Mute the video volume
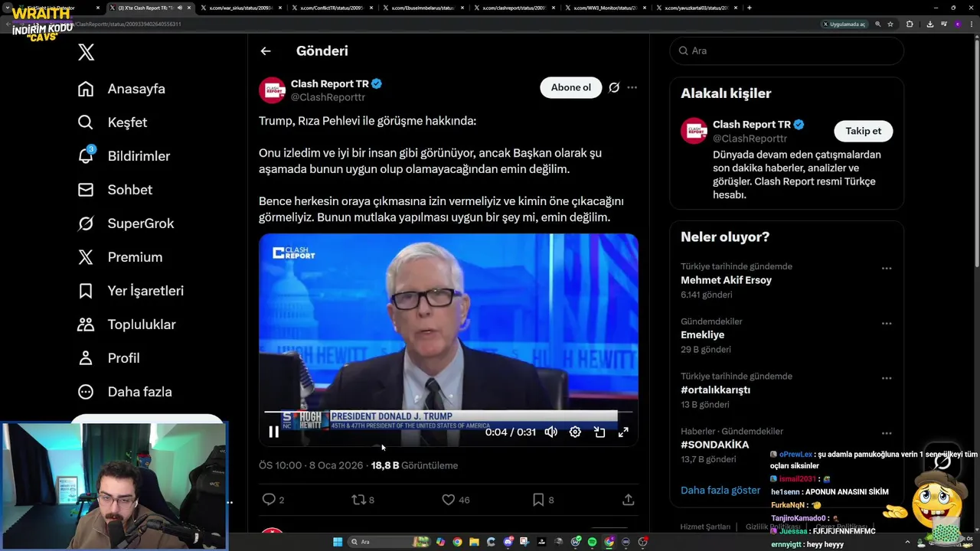 pos(550,432)
